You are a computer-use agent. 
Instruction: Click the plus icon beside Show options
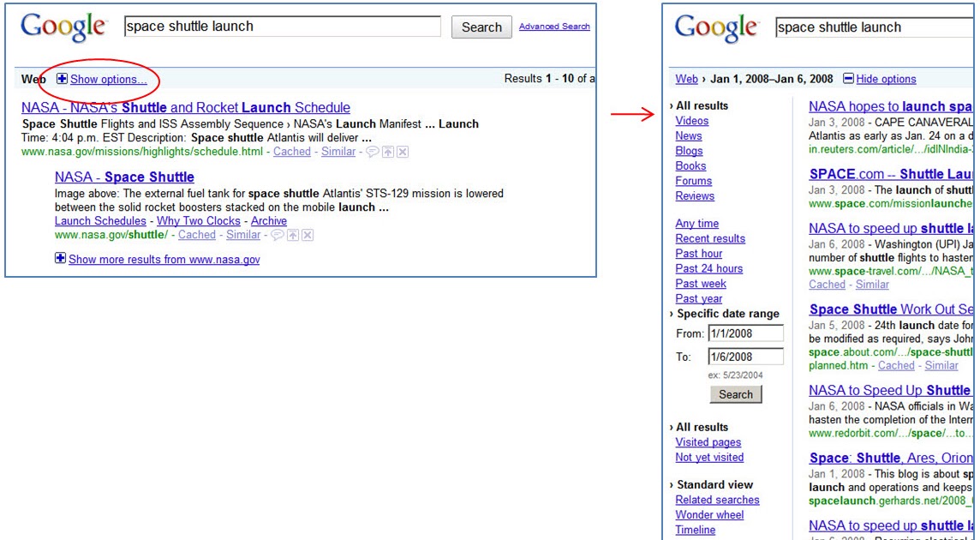pyautogui.click(x=62, y=79)
